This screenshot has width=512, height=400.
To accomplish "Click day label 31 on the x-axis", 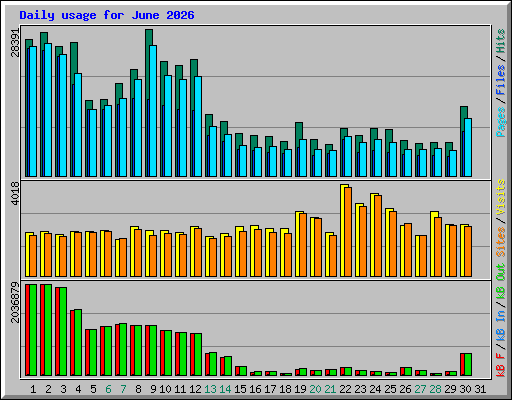I will pyautogui.click(x=480, y=389).
